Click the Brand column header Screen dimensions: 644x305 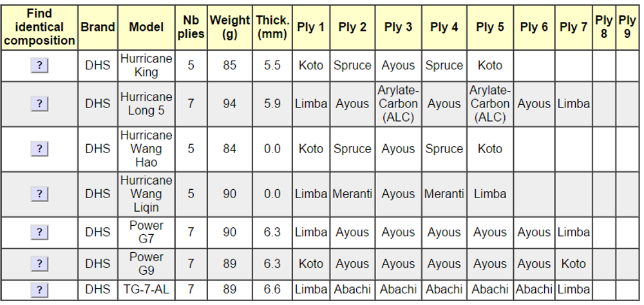[x=98, y=27]
